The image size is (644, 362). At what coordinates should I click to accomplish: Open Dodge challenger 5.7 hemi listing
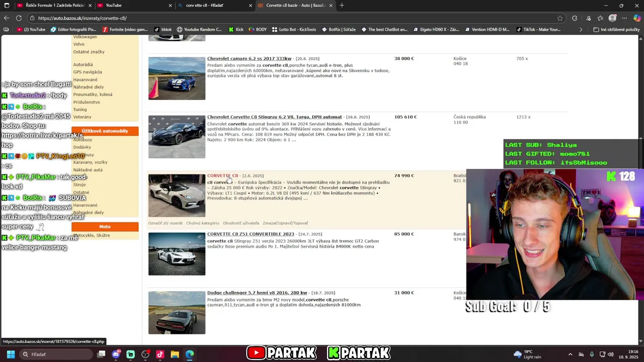pos(257,293)
